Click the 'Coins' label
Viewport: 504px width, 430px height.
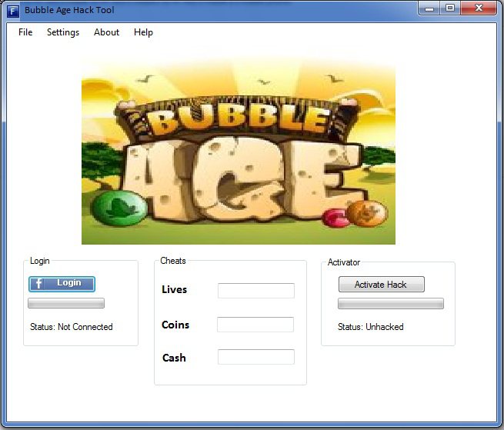pos(175,325)
